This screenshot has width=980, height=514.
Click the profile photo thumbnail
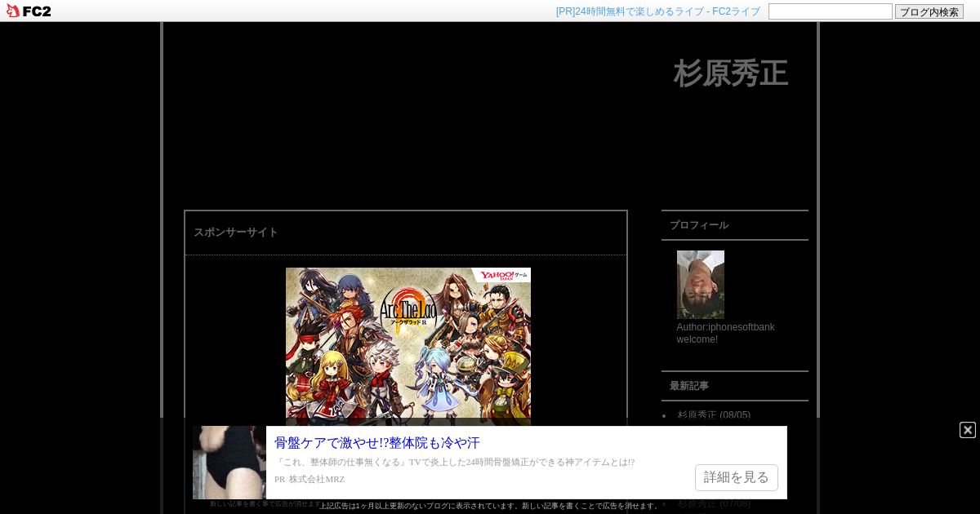(701, 285)
